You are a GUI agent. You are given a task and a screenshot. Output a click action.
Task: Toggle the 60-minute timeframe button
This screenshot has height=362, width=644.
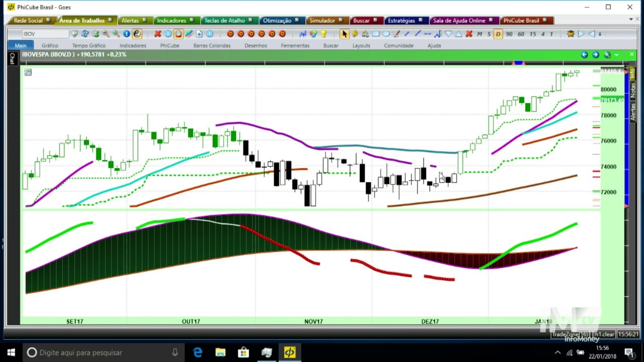click(x=521, y=34)
